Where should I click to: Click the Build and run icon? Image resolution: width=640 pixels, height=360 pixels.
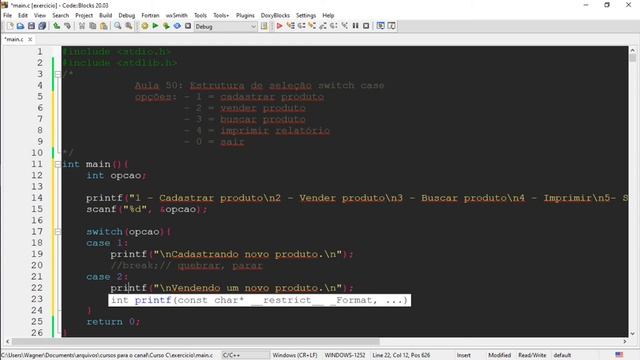(x=166, y=26)
